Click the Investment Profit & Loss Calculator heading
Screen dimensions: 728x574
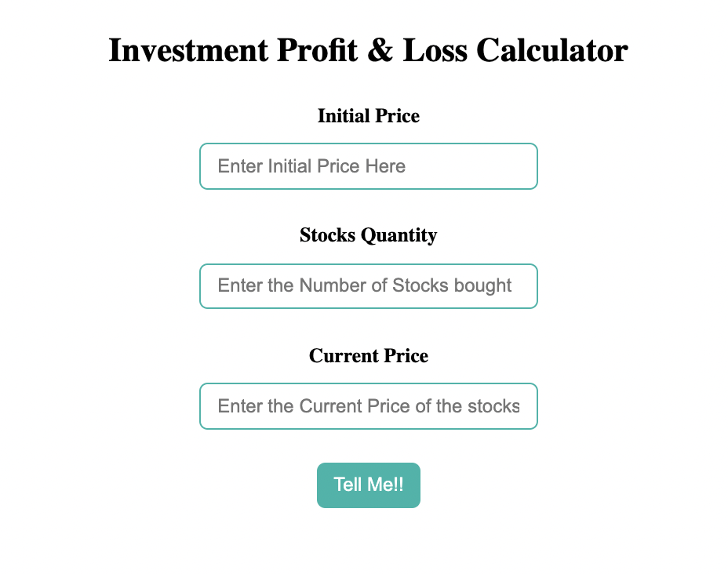click(368, 49)
